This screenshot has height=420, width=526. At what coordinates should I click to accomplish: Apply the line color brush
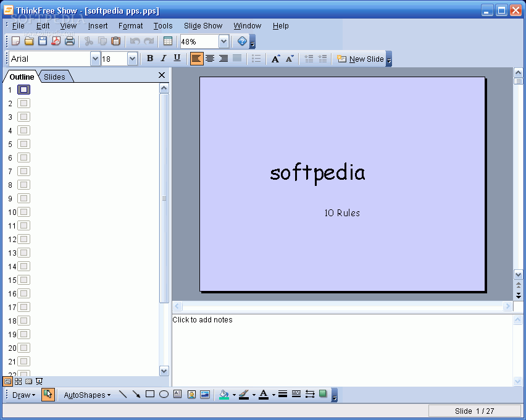coord(244,395)
